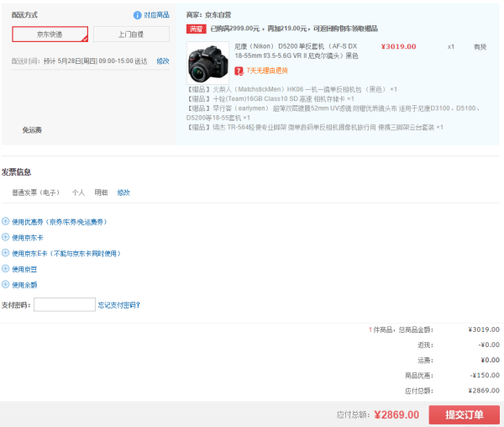The height and width of the screenshot is (427, 504).
Task: Click the 预计 5月28日 delivery time text
Action: click(96, 61)
